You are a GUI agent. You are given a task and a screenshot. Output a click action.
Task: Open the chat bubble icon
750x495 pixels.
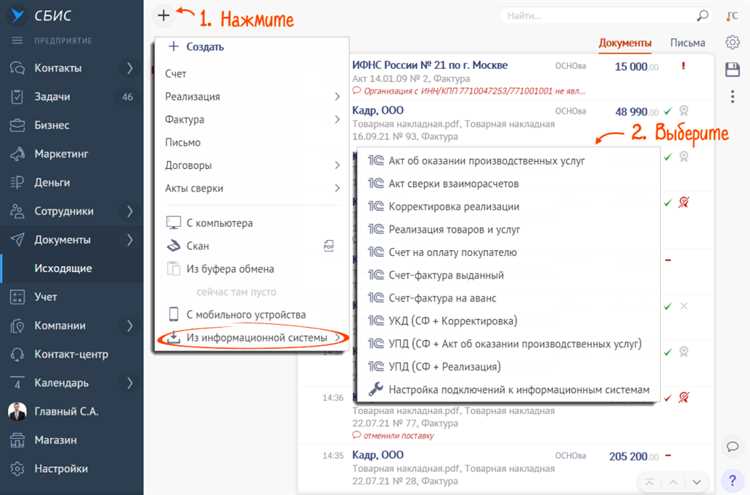point(731,446)
